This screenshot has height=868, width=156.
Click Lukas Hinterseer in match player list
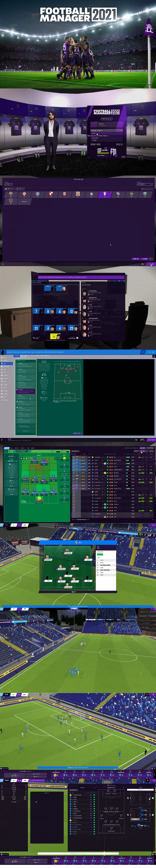[x=78, y=818]
